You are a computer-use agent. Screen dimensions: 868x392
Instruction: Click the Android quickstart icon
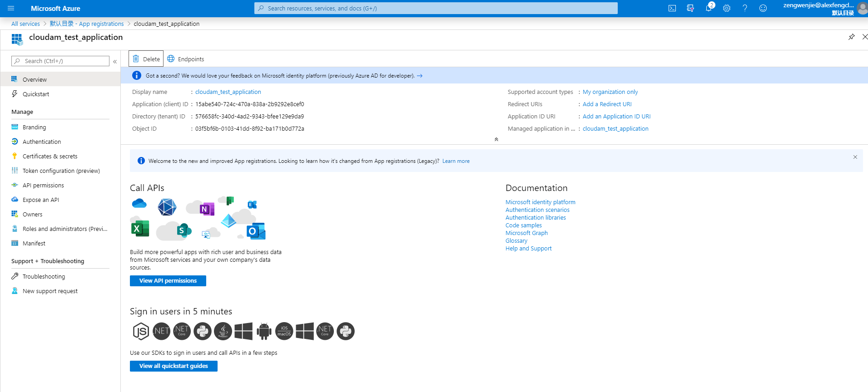point(264,331)
